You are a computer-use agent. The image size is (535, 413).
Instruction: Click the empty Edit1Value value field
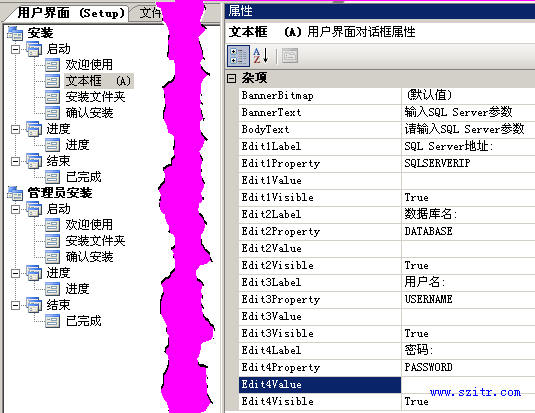tap(468, 181)
